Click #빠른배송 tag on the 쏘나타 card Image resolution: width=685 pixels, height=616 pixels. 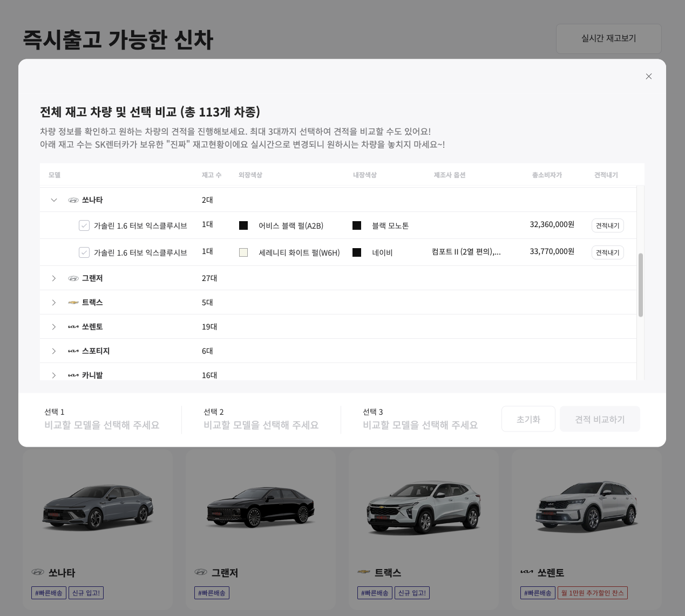click(49, 593)
